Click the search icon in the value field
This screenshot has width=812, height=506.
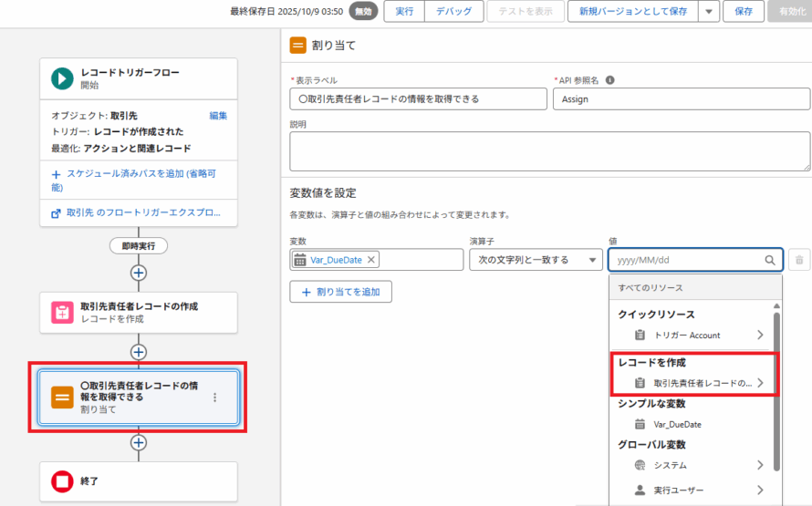770,260
